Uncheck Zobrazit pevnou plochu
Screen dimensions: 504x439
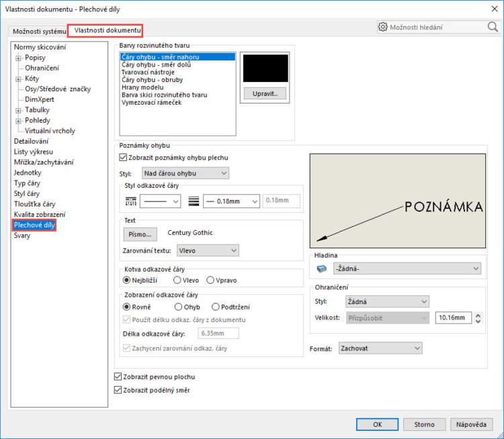(x=119, y=377)
